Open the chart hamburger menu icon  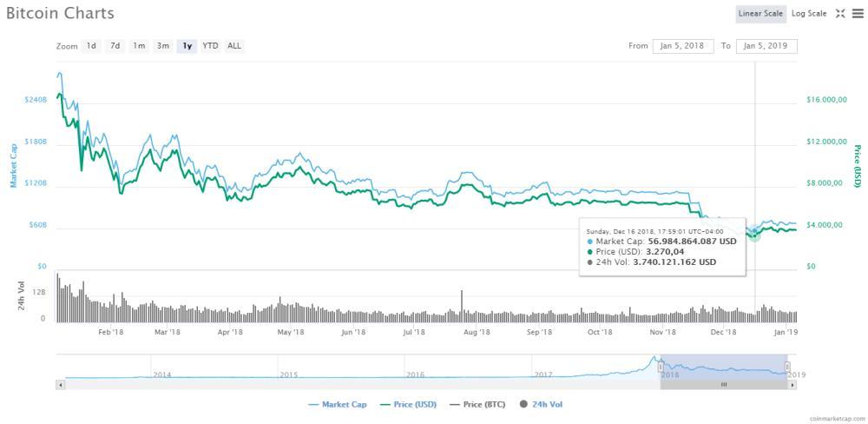(x=857, y=14)
